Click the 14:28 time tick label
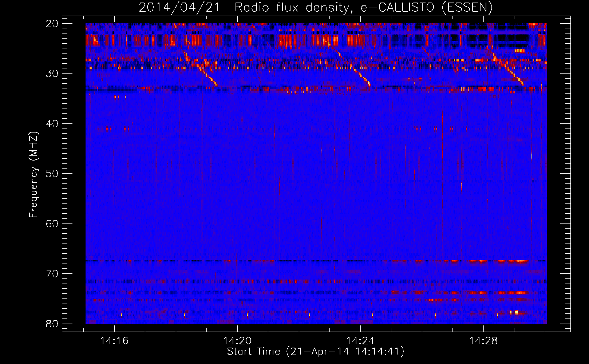589x364 pixels. (x=483, y=341)
